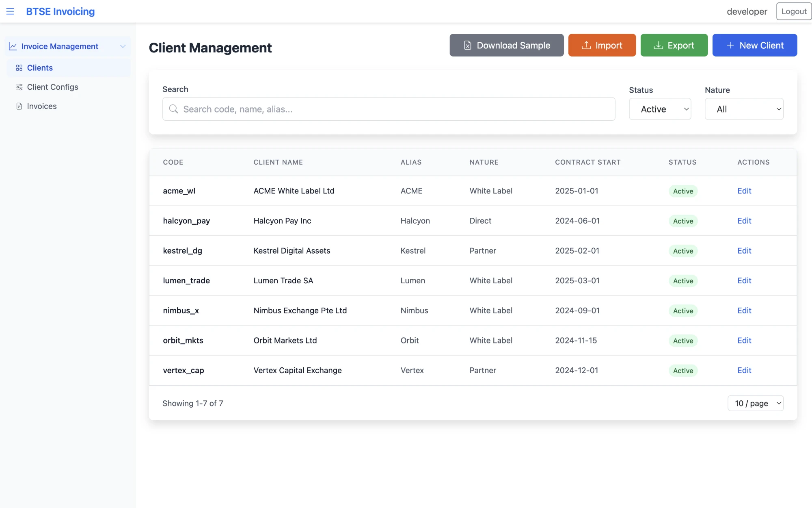
Task: Click the BTSE Invoicing logo link
Action: point(60,11)
